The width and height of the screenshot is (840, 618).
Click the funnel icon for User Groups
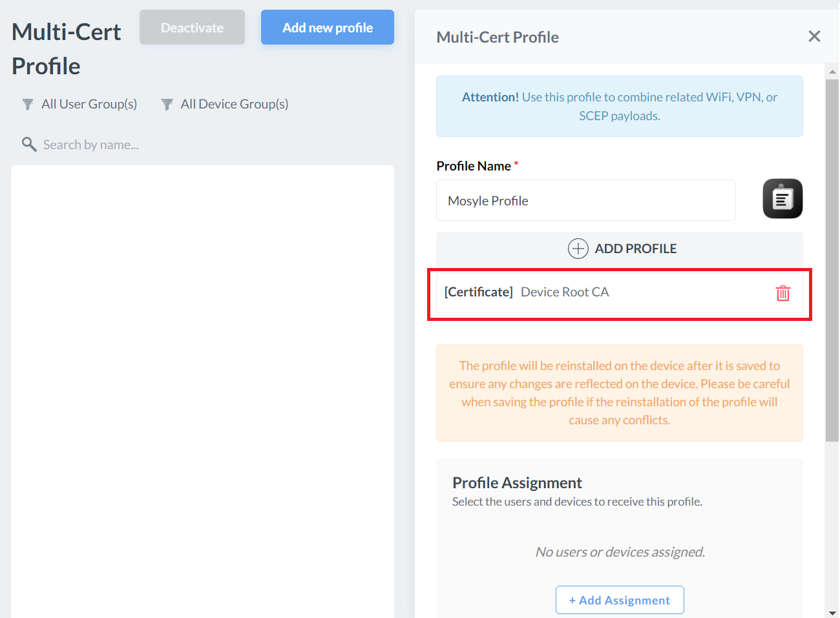(x=28, y=105)
